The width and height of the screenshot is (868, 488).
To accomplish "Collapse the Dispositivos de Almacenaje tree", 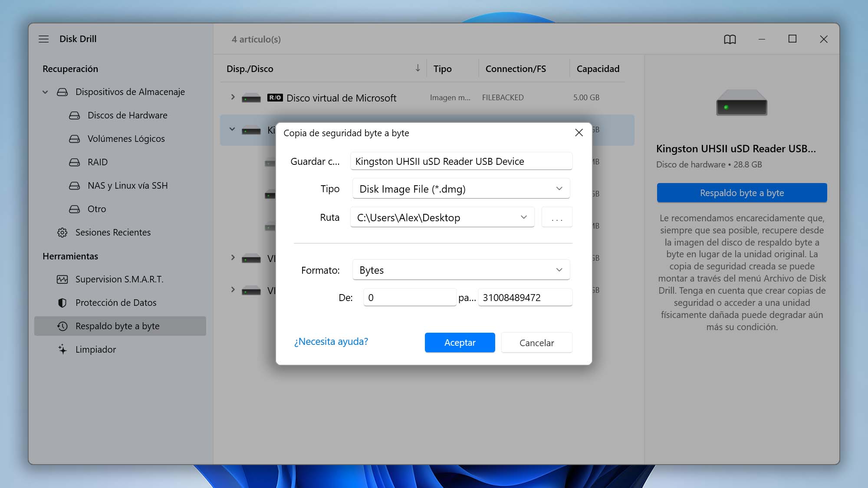I will [45, 92].
